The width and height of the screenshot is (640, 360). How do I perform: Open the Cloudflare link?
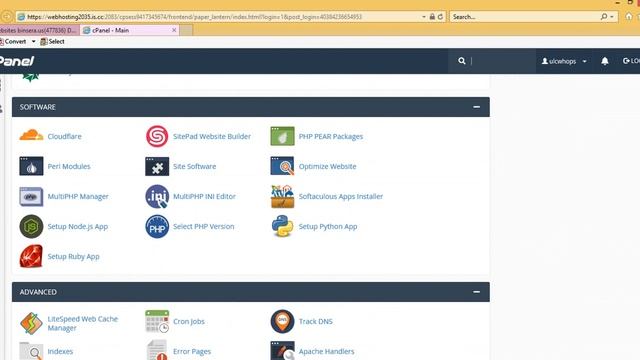click(x=64, y=136)
